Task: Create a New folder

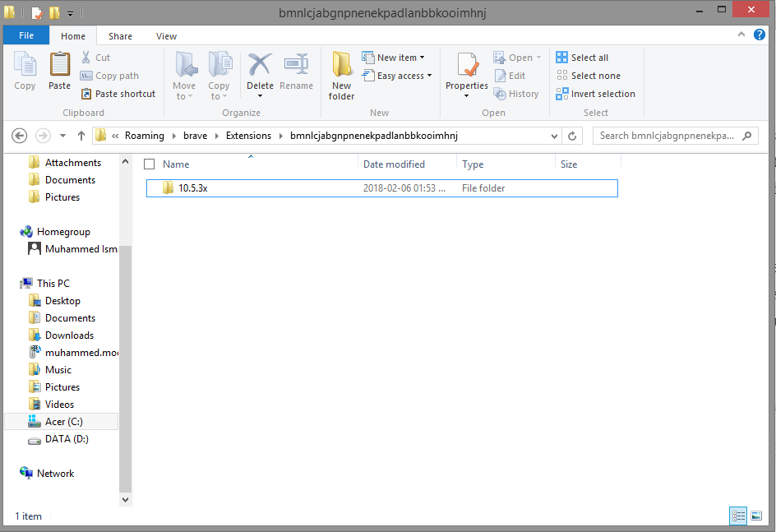Action: pos(341,75)
